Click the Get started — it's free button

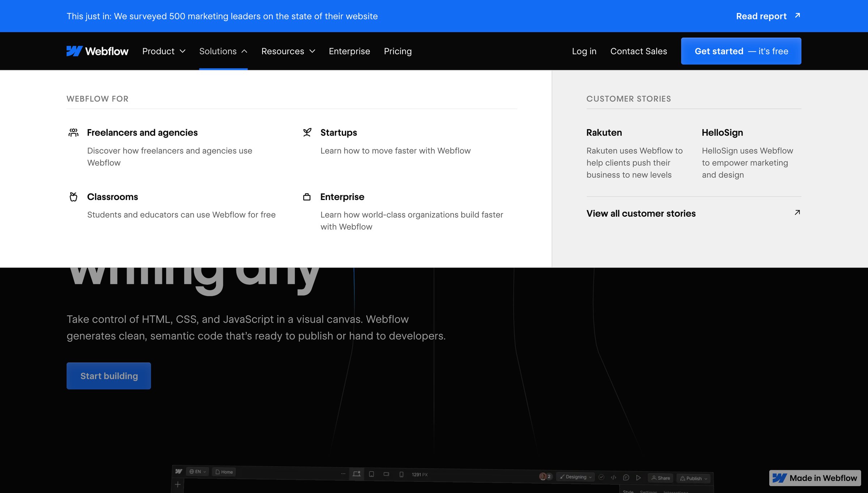[x=741, y=51]
